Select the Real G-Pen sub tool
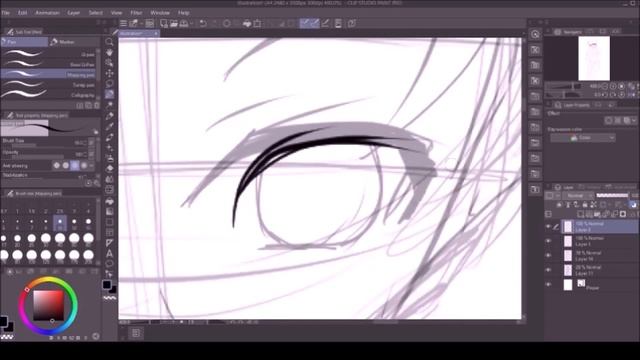The width and height of the screenshot is (640, 360). 48,64
